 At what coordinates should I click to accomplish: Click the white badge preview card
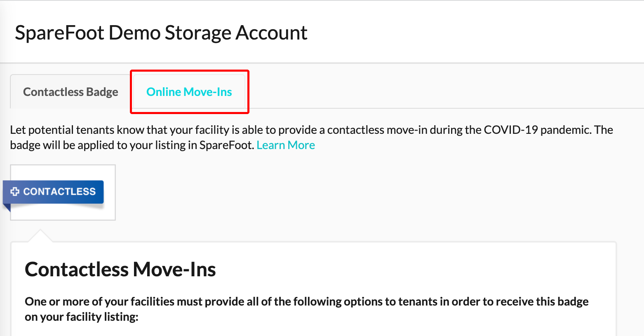[63, 192]
